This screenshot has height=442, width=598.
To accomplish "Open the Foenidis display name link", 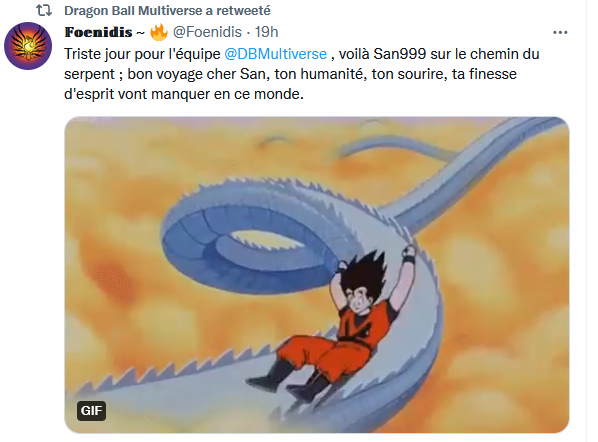I will click(x=98, y=32).
